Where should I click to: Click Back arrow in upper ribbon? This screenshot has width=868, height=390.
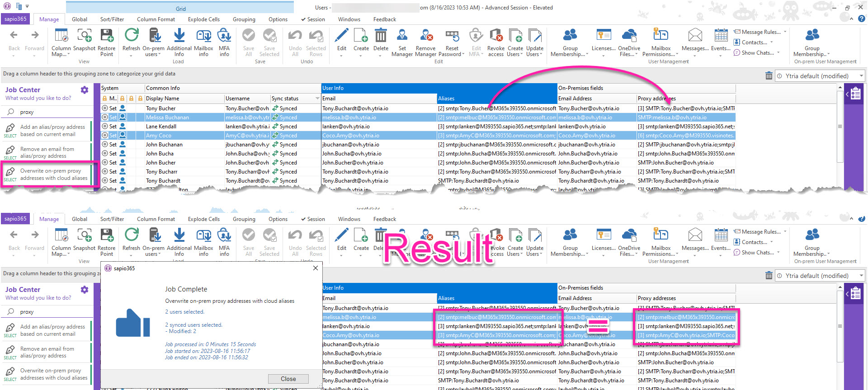coord(14,35)
